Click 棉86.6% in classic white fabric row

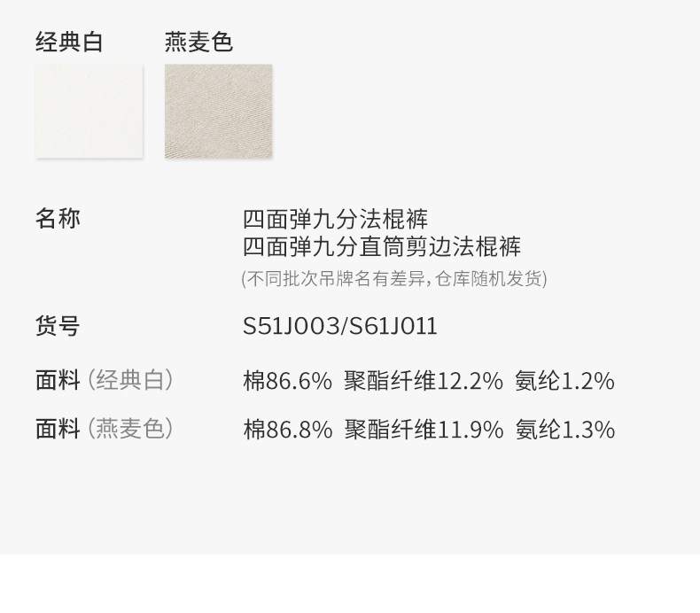click(x=287, y=381)
